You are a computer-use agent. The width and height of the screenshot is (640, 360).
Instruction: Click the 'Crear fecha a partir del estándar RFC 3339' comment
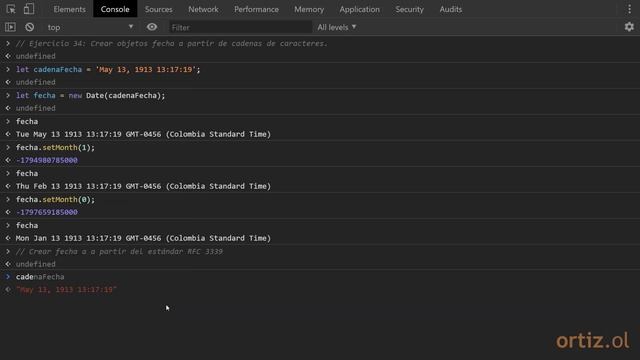119,251
